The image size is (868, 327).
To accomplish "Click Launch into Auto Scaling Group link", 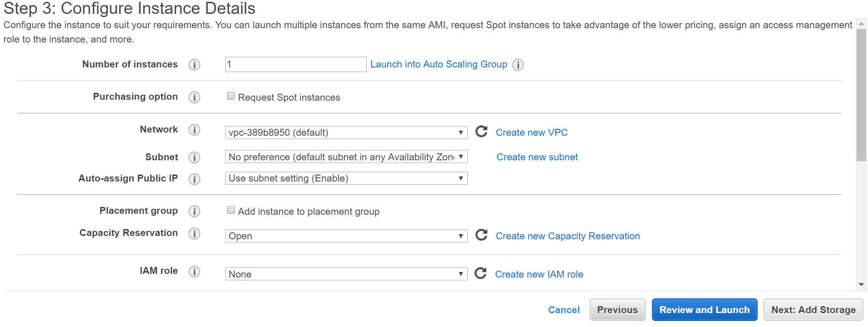I will [x=439, y=64].
